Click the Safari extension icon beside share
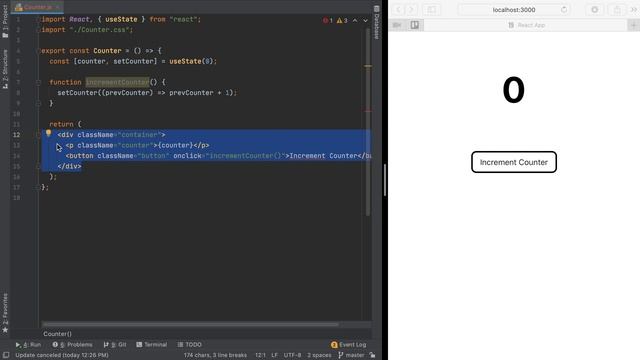This screenshot has width=640, height=360. coord(595,9)
